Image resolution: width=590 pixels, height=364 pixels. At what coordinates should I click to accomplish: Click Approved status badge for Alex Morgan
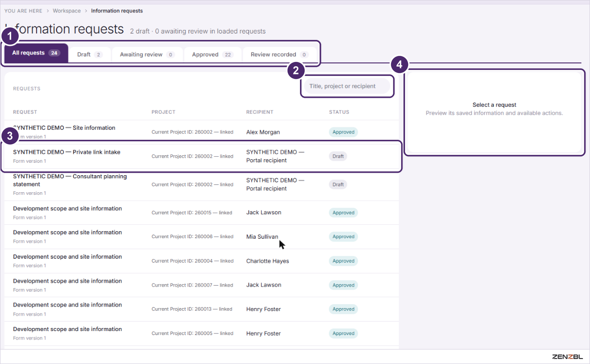tap(343, 132)
